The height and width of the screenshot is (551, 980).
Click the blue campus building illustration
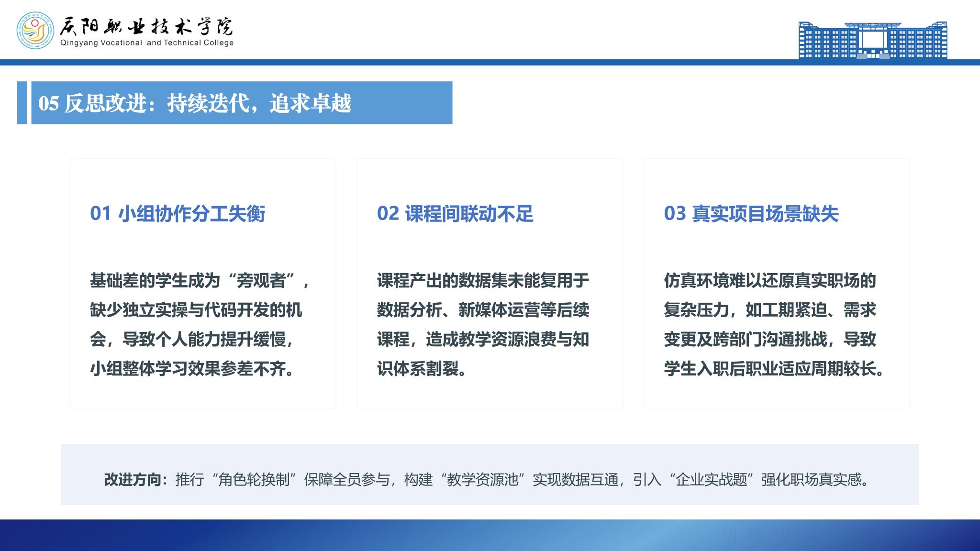873,40
